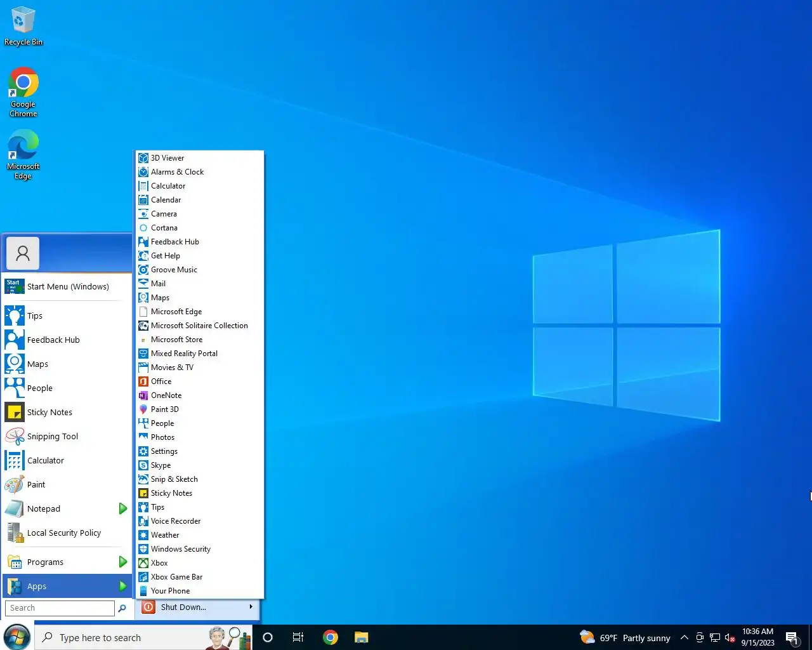Open Maps in the Apps submenu
The image size is (812, 650).
[x=199, y=298]
